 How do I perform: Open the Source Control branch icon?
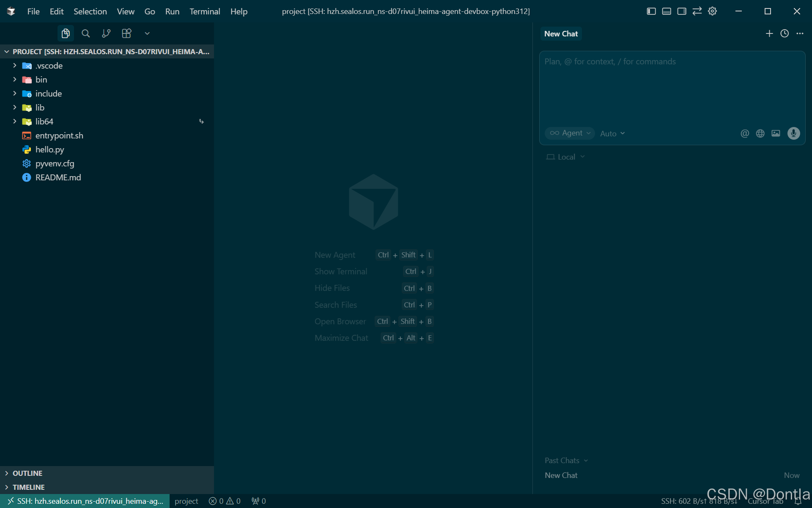tap(106, 33)
